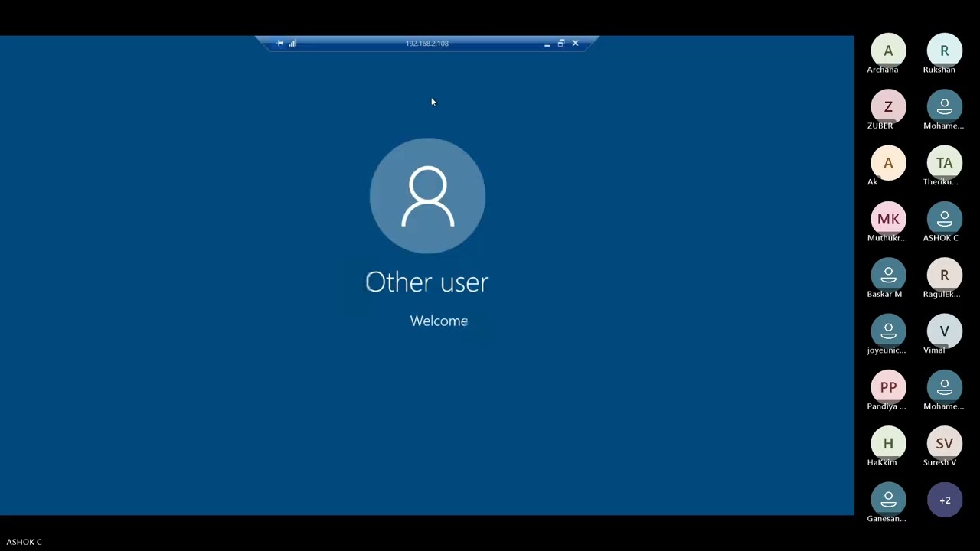This screenshot has height=551, width=980.
Task: Open connection signal quality icon
Action: click(292, 44)
